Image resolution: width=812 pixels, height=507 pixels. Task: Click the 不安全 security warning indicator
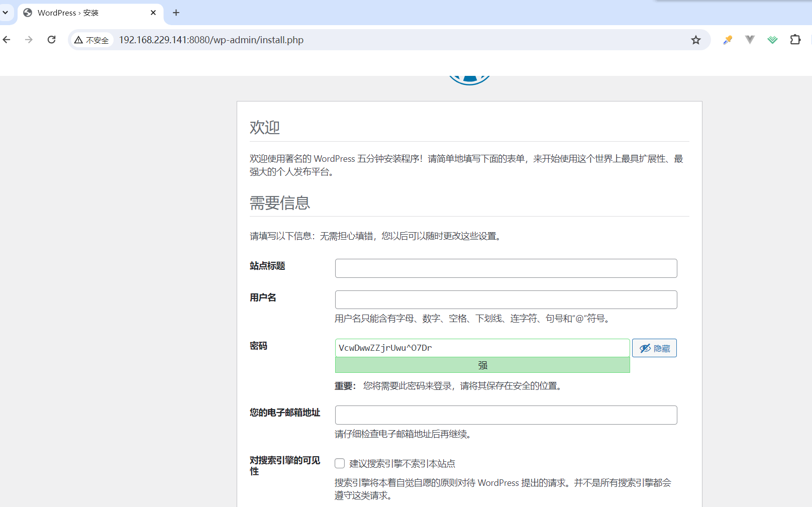pyautogui.click(x=92, y=40)
